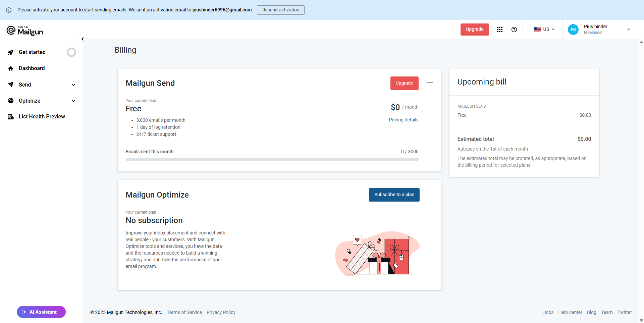Open Get started in sidebar
This screenshot has height=323, width=644.
click(x=32, y=52)
